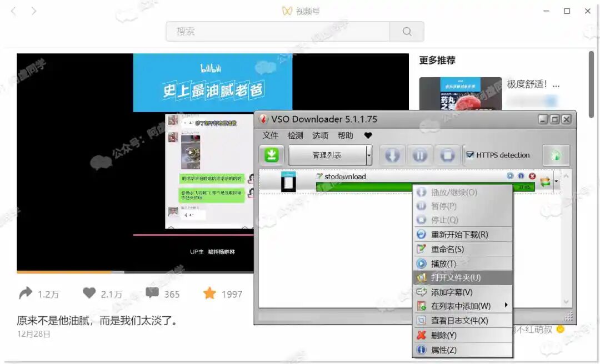Click the 12月28日 date text
Screen dimensions: 600x364
tap(34, 334)
